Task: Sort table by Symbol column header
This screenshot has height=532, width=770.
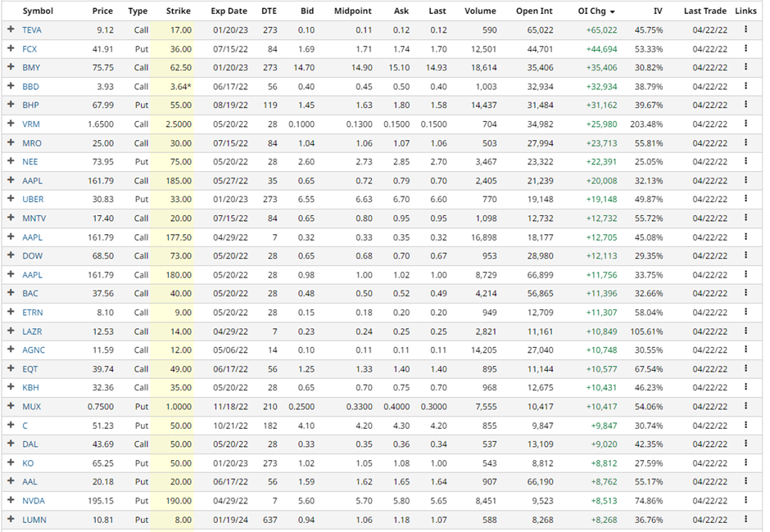Action: pyautogui.click(x=38, y=11)
